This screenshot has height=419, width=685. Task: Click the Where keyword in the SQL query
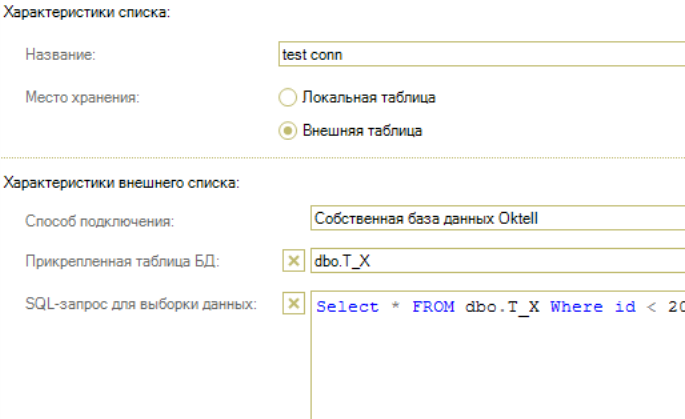tap(576, 307)
